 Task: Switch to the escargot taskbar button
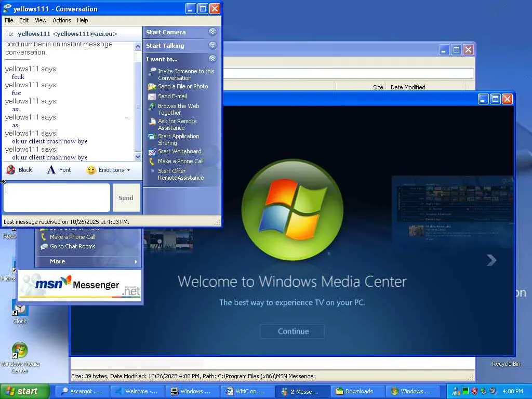pyautogui.click(x=82, y=391)
